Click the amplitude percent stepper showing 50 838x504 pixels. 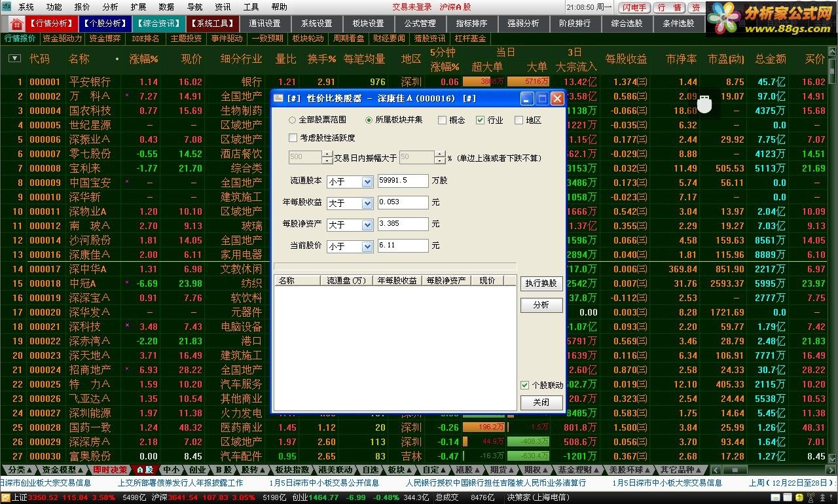pyautogui.click(x=422, y=158)
